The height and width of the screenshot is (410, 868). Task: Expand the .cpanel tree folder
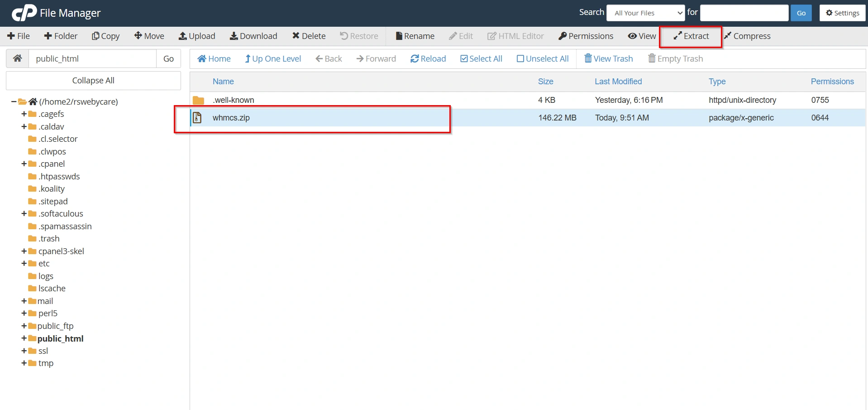click(x=24, y=164)
